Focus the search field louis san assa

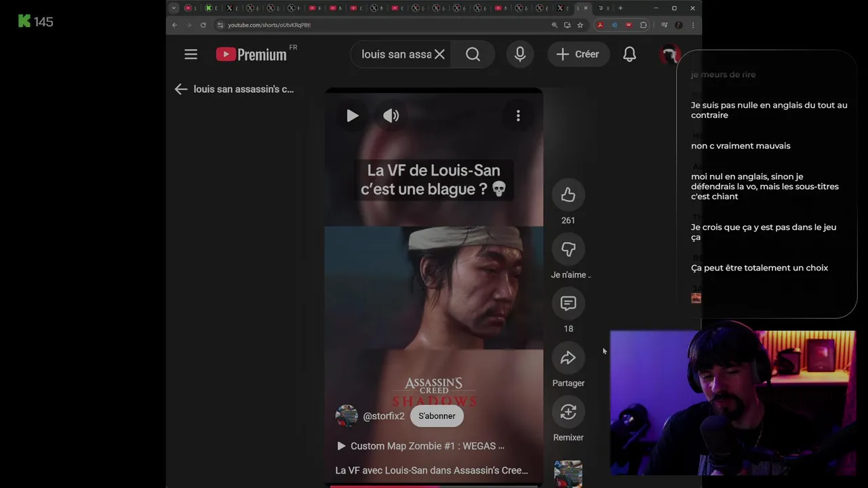pos(396,54)
